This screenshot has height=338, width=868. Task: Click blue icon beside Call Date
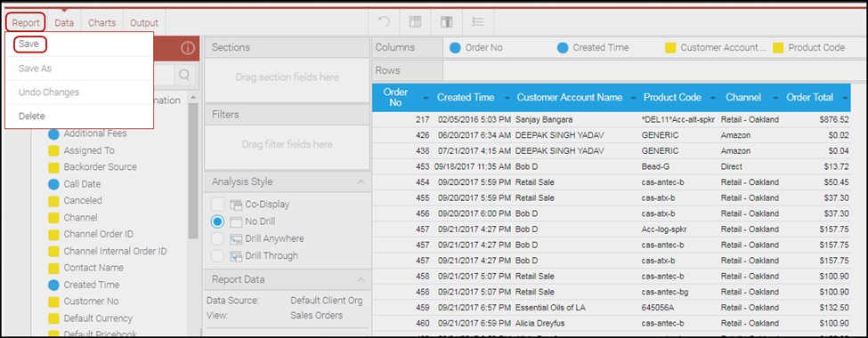tap(53, 184)
